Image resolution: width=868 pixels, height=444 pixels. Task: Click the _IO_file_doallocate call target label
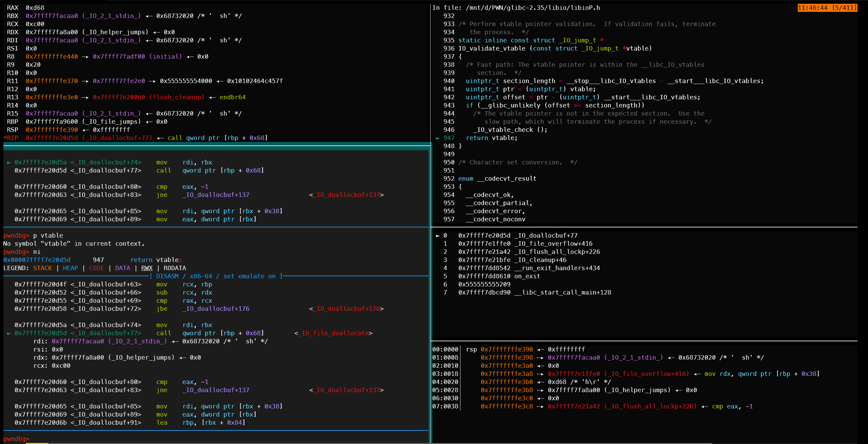tap(333, 333)
